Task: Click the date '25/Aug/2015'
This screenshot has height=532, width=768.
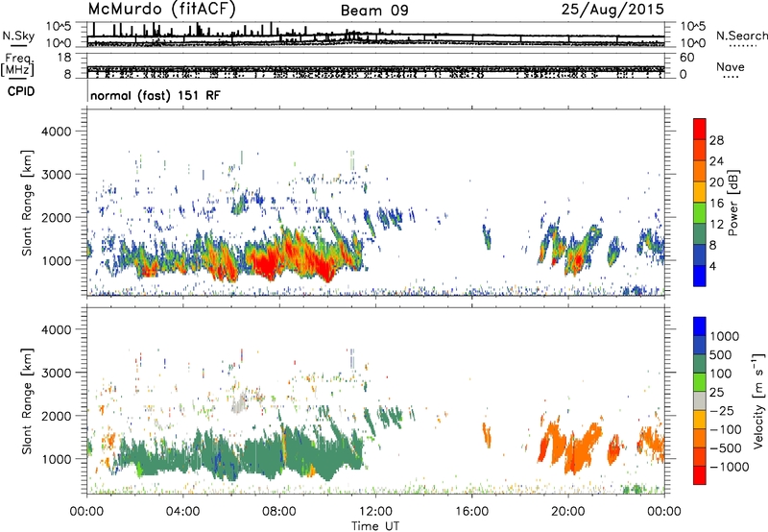Action: (612, 9)
